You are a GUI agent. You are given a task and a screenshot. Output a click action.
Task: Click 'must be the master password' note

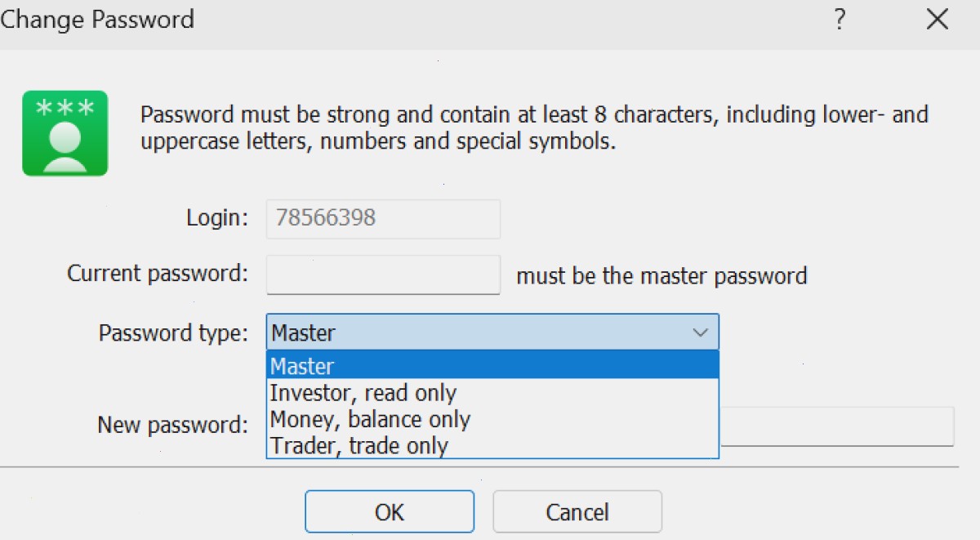click(661, 275)
